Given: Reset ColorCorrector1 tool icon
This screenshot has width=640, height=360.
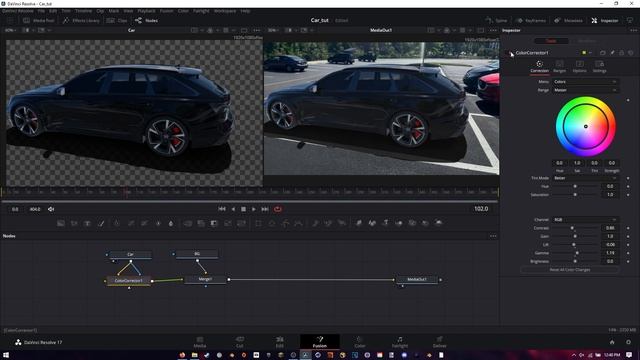Looking at the screenshot, I should 631,53.
